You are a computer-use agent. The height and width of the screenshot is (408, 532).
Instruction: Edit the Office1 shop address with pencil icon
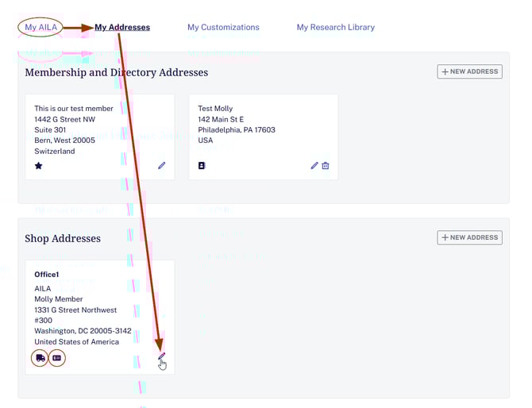tap(161, 358)
